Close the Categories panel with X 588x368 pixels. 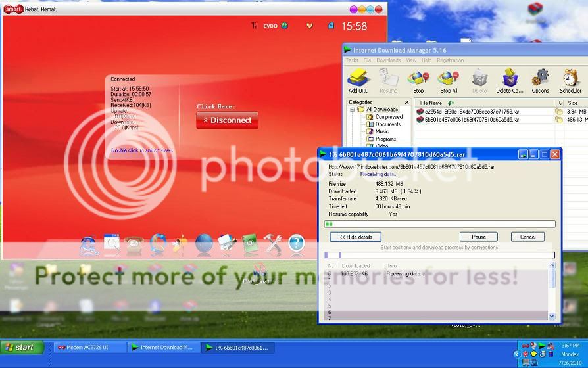(x=407, y=102)
